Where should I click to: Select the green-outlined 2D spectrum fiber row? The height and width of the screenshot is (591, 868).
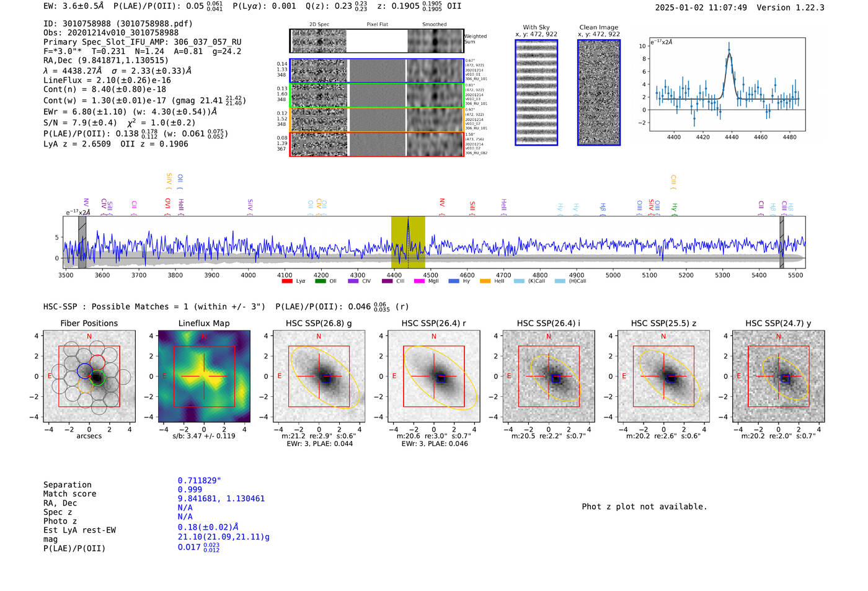[x=376, y=96]
